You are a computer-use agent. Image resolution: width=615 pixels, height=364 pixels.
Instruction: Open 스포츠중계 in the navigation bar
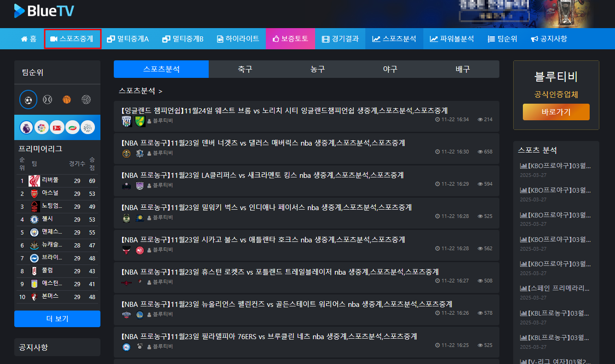tap(72, 39)
